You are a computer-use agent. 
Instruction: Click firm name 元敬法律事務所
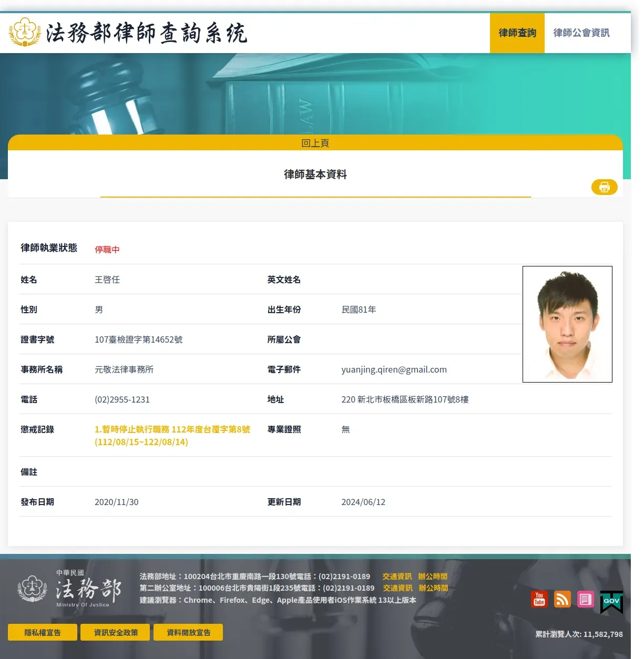point(124,369)
